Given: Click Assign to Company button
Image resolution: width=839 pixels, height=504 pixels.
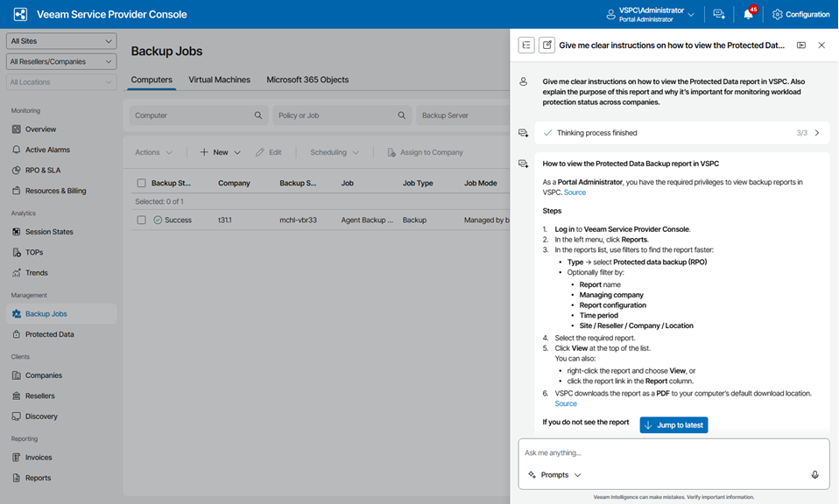Looking at the screenshot, I should (x=426, y=152).
